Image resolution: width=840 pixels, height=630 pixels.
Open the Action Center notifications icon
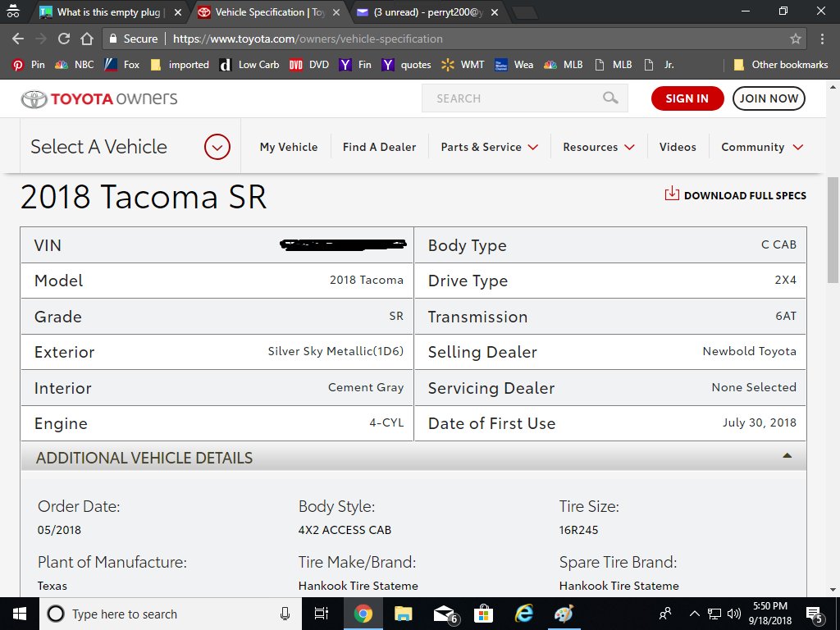(814, 614)
